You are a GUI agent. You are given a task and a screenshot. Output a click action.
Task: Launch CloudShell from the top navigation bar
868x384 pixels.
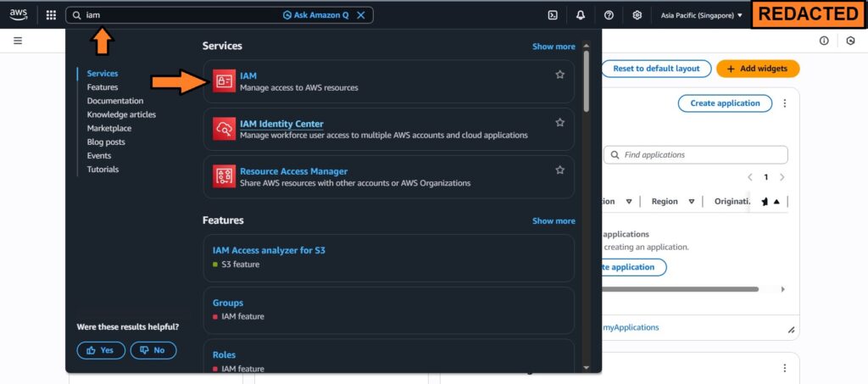pos(553,15)
